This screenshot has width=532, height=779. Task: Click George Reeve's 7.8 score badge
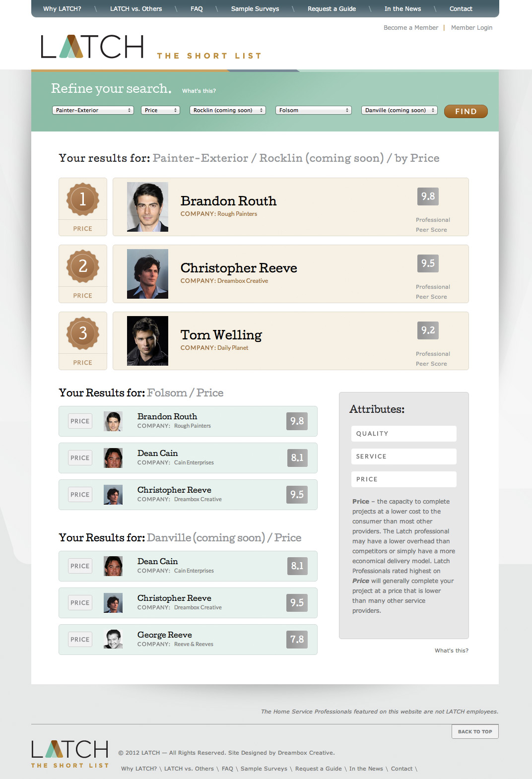[297, 640]
